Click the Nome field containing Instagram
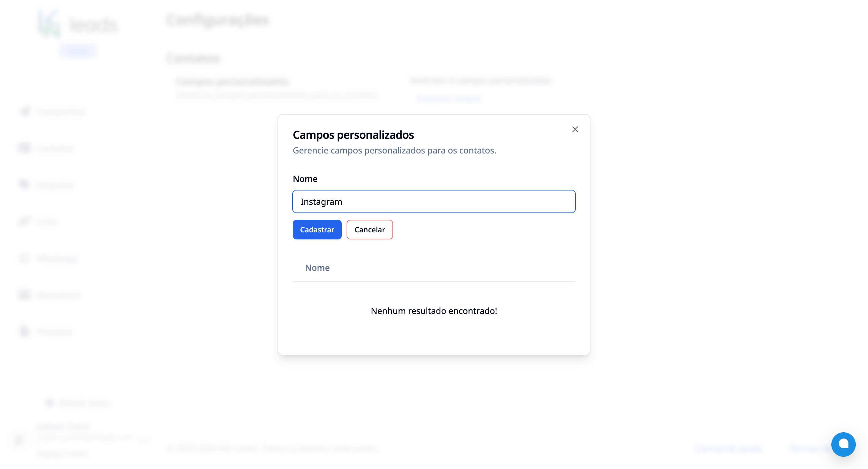The image size is (868, 469). (x=434, y=201)
